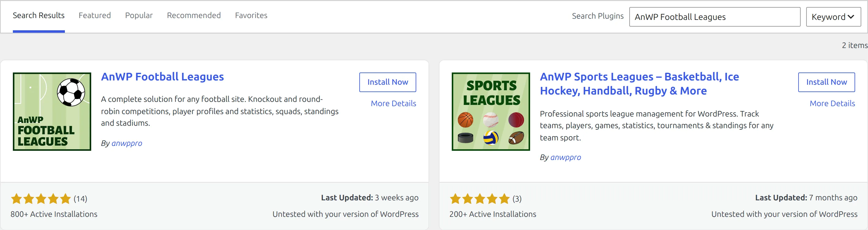Open the Recommended tab
Viewport: 868px width, 230px height.
pyautogui.click(x=194, y=16)
